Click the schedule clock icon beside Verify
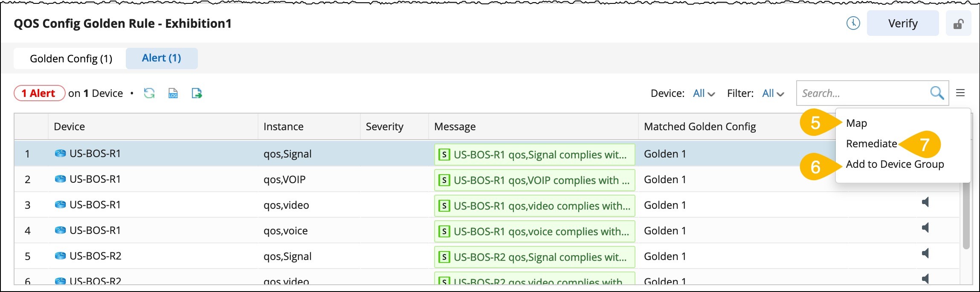The width and height of the screenshot is (980, 292). (853, 23)
